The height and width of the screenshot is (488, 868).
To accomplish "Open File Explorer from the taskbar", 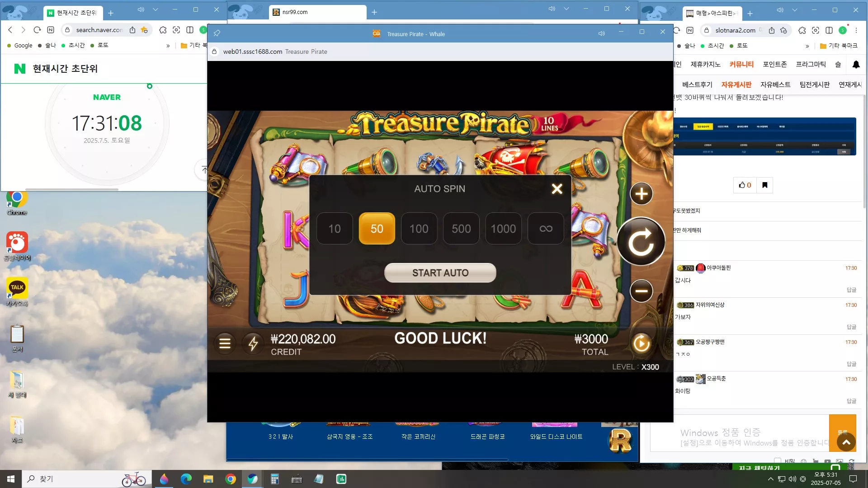I will (x=208, y=479).
